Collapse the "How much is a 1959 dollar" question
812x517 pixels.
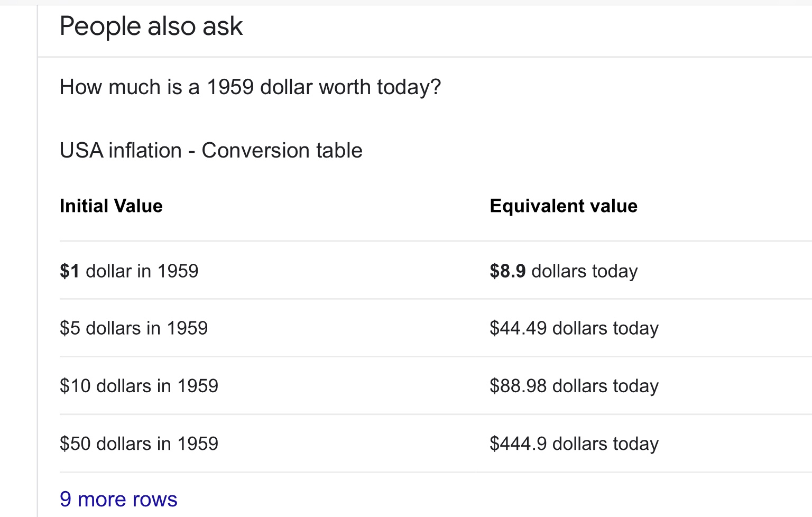point(250,87)
